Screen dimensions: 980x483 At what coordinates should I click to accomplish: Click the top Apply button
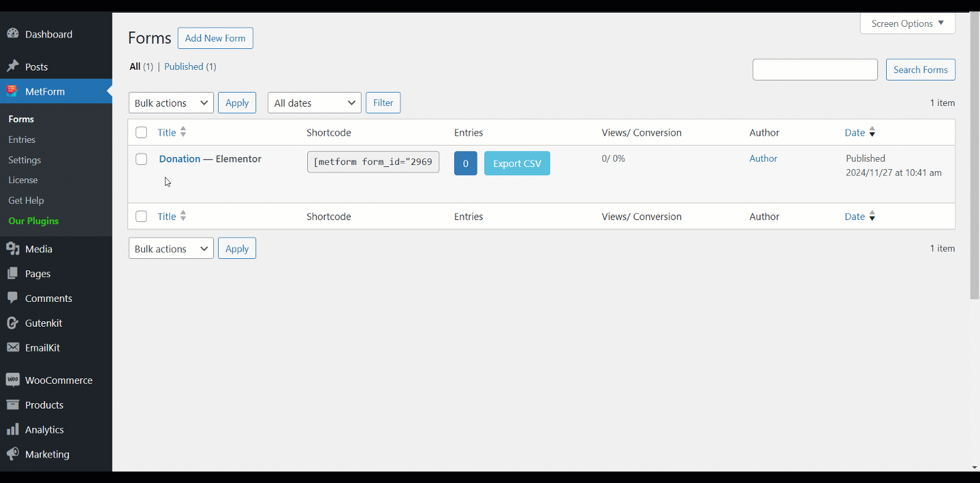point(237,103)
